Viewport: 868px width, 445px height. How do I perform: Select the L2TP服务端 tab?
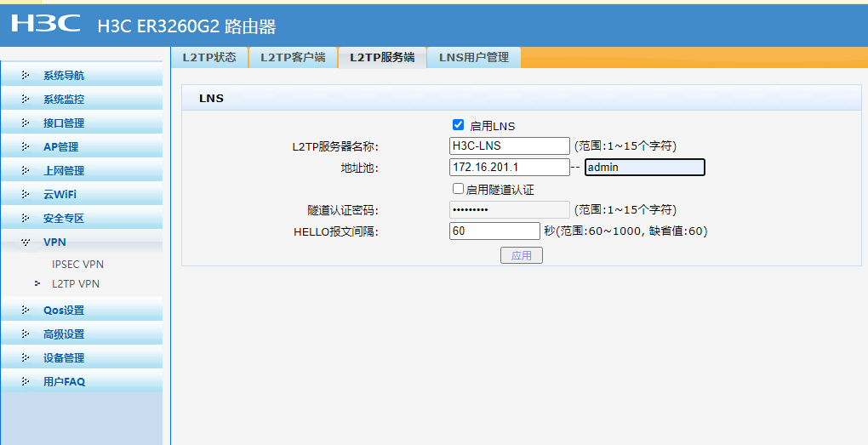coord(382,58)
